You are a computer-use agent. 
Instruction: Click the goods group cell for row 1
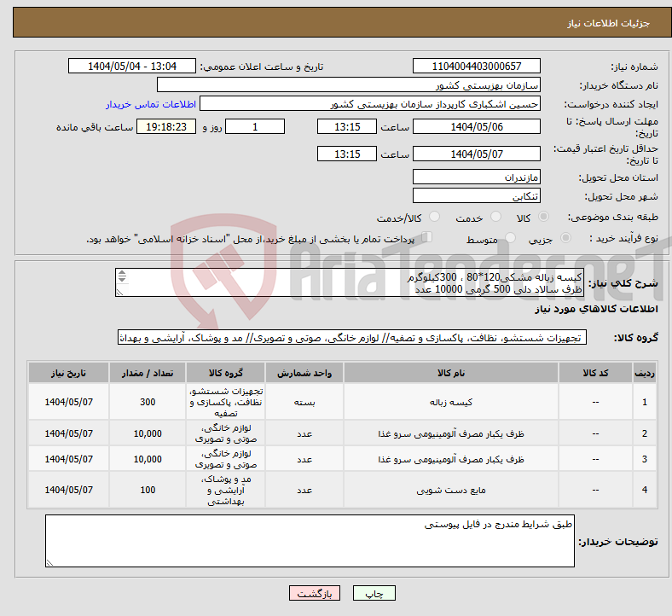[x=225, y=402]
